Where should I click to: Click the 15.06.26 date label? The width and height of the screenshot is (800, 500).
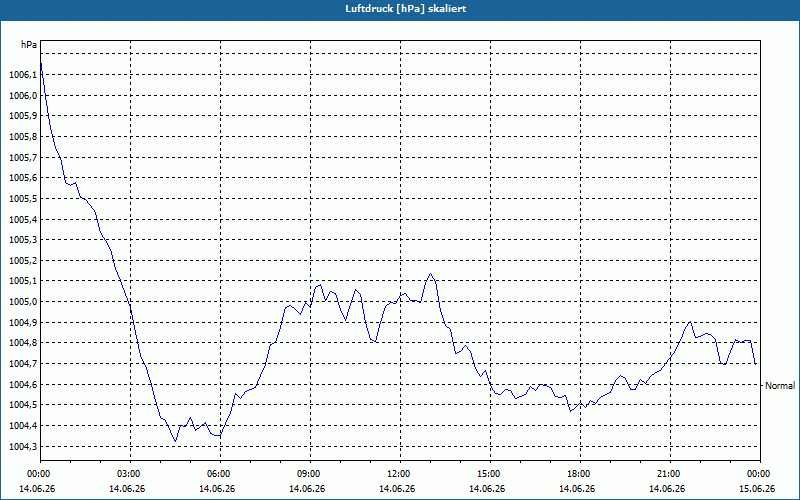757,489
